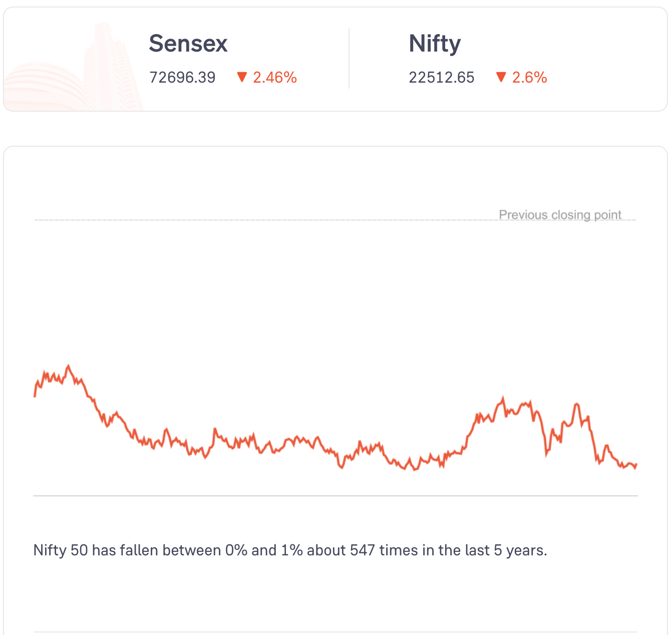Click the Previous closing point label
Screen dimensions: 672x635
560,215
